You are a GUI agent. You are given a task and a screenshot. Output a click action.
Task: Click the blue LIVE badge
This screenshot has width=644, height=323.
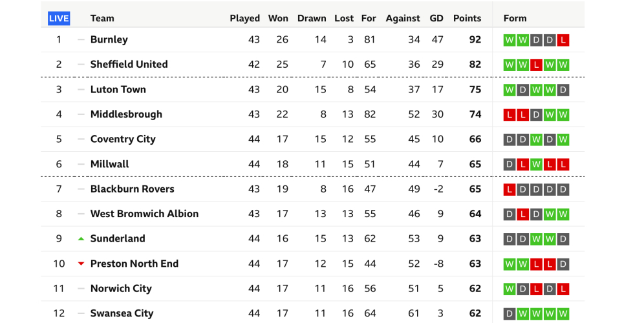(59, 18)
